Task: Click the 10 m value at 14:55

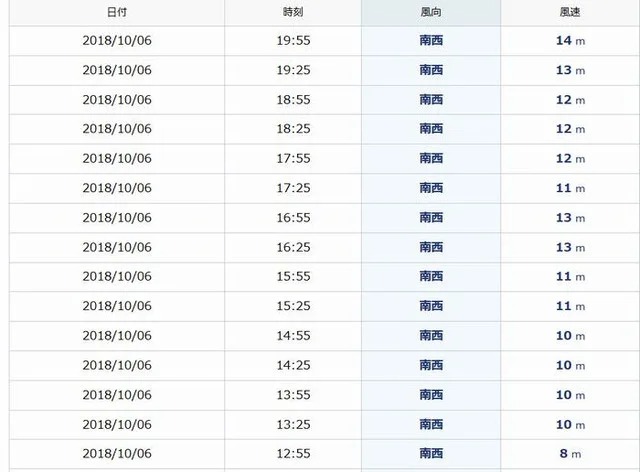Action: (x=570, y=336)
